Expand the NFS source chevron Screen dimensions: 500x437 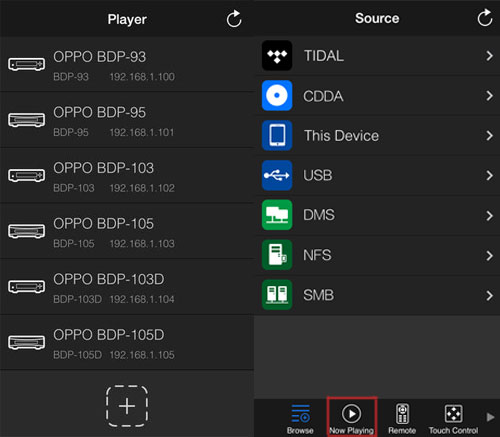click(x=489, y=255)
